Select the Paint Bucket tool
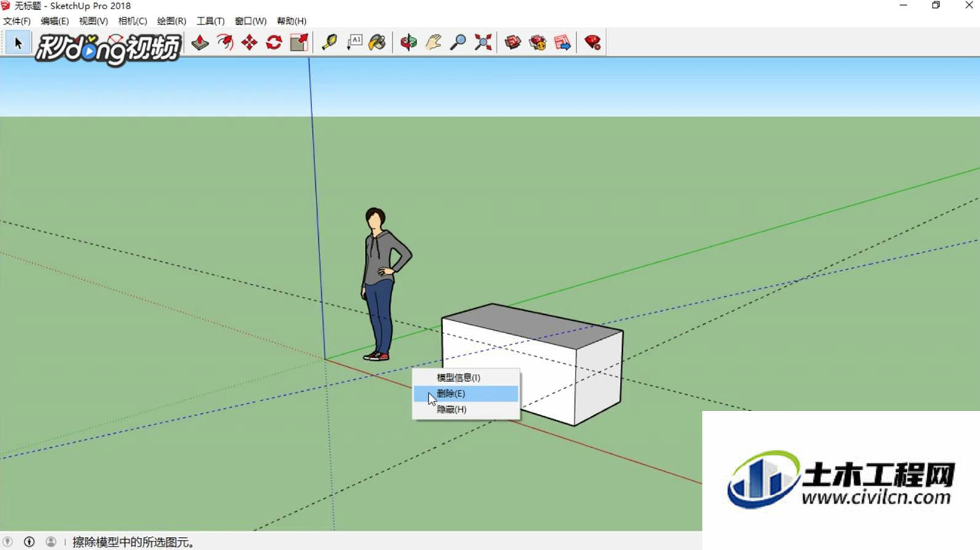 coord(377,42)
